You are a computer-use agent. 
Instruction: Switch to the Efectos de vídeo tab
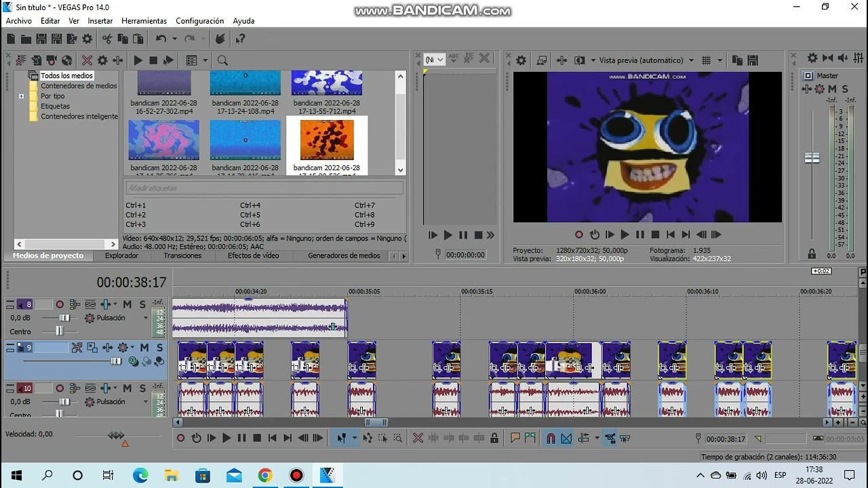click(x=253, y=256)
